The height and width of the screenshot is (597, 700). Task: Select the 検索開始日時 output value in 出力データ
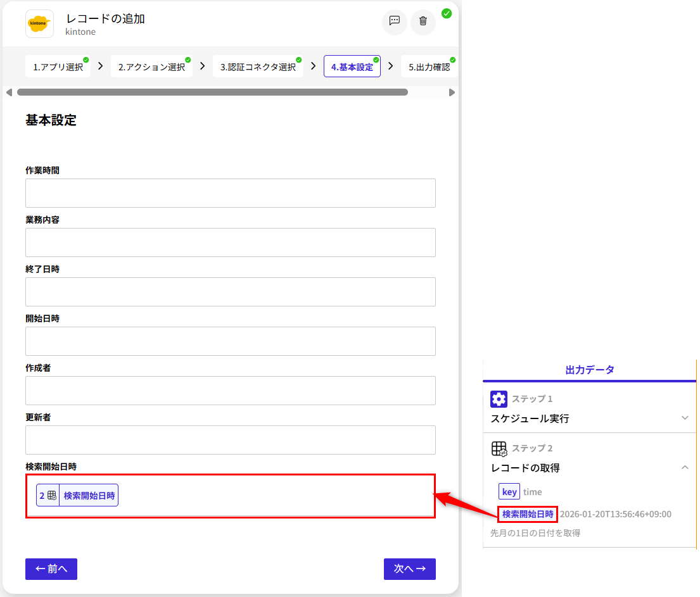(x=527, y=514)
